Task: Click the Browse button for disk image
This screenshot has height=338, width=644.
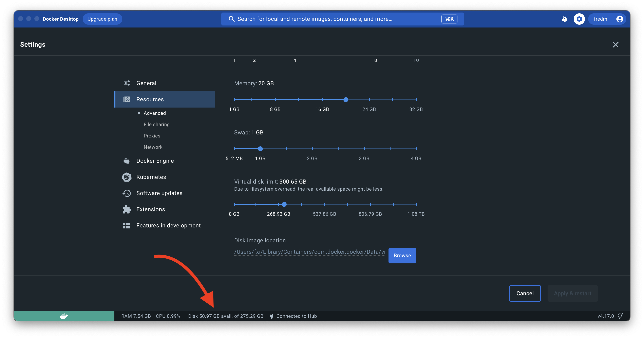Action: click(x=402, y=256)
